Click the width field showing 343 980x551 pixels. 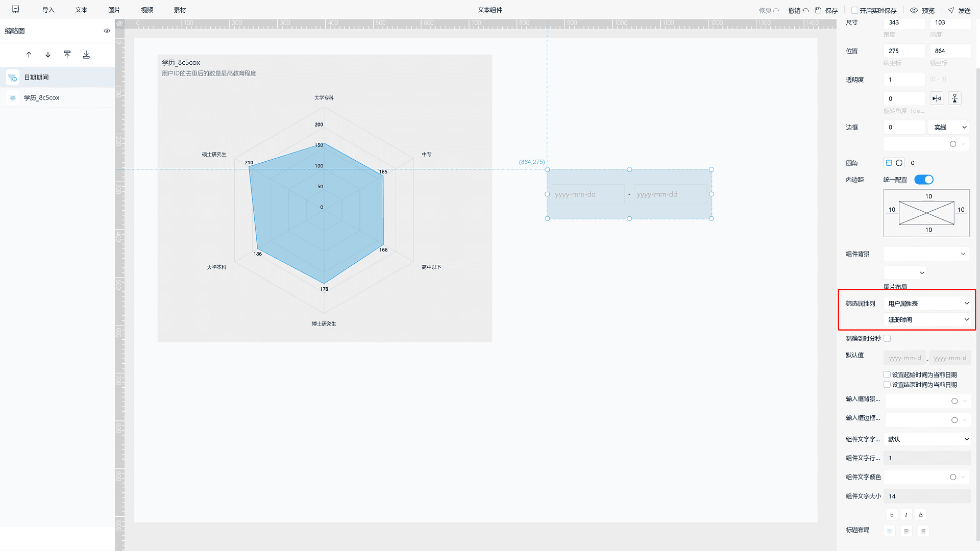(904, 22)
